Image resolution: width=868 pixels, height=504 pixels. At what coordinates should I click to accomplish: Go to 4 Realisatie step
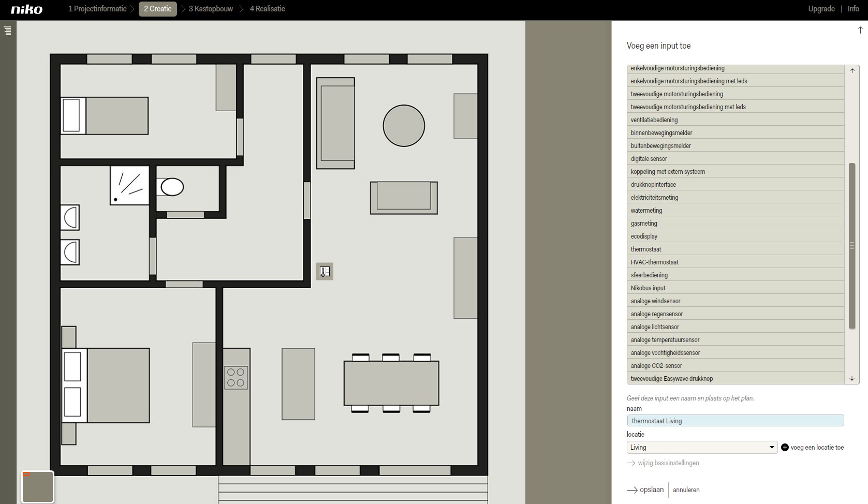click(x=268, y=9)
